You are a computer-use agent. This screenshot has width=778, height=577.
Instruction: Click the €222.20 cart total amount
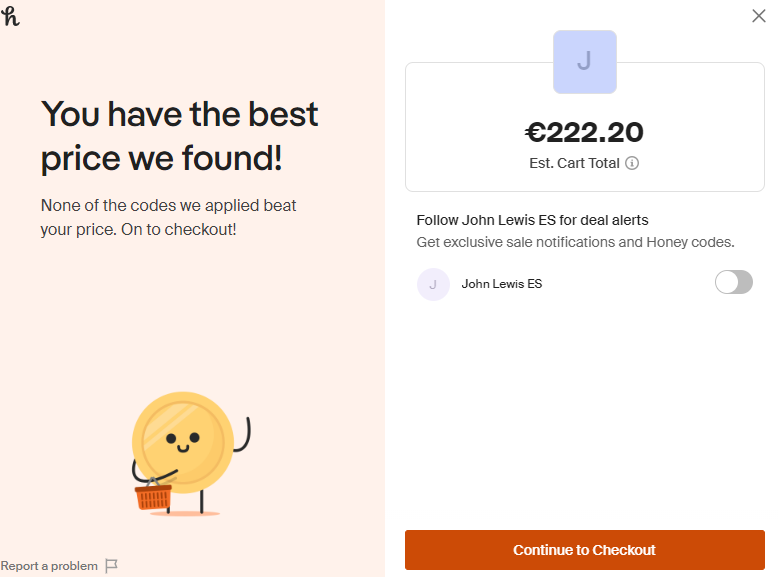[x=584, y=132]
